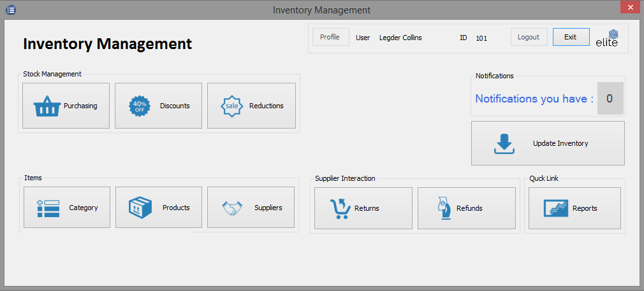Click the shopping cart Returns icon
Screen dimensions: 644x291
click(x=340, y=208)
